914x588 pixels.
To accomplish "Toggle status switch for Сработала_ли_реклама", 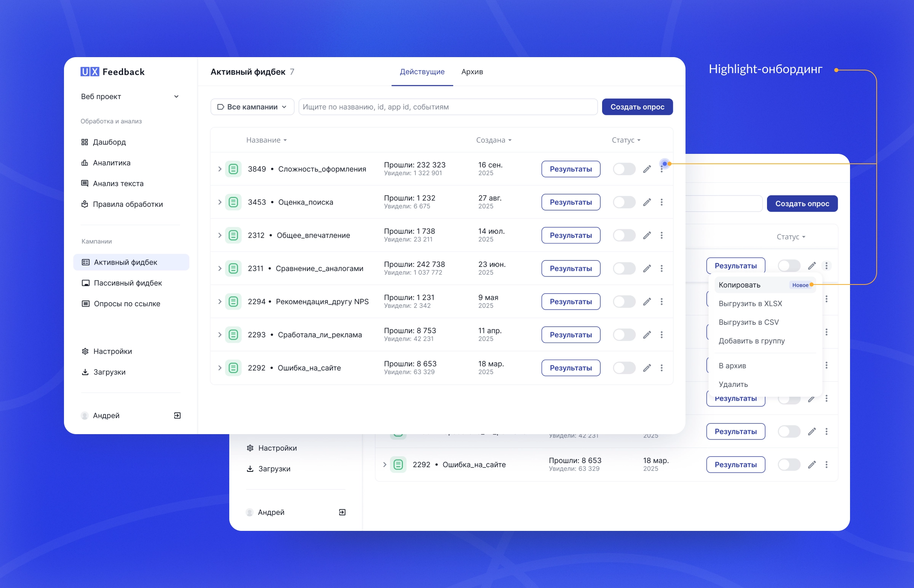I will click(x=624, y=335).
